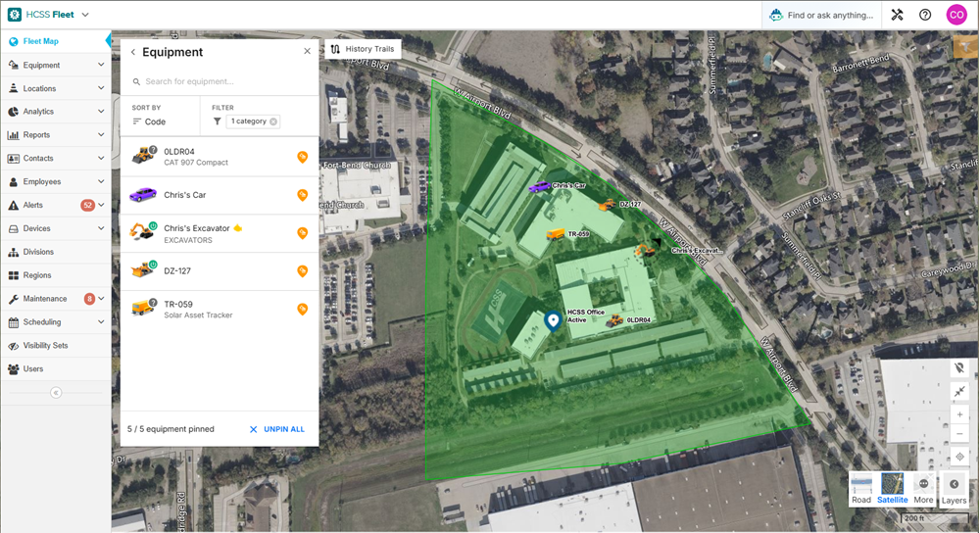Click Chris's Car purple marker on map
This screenshot has width=980, height=533.
tap(539, 186)
